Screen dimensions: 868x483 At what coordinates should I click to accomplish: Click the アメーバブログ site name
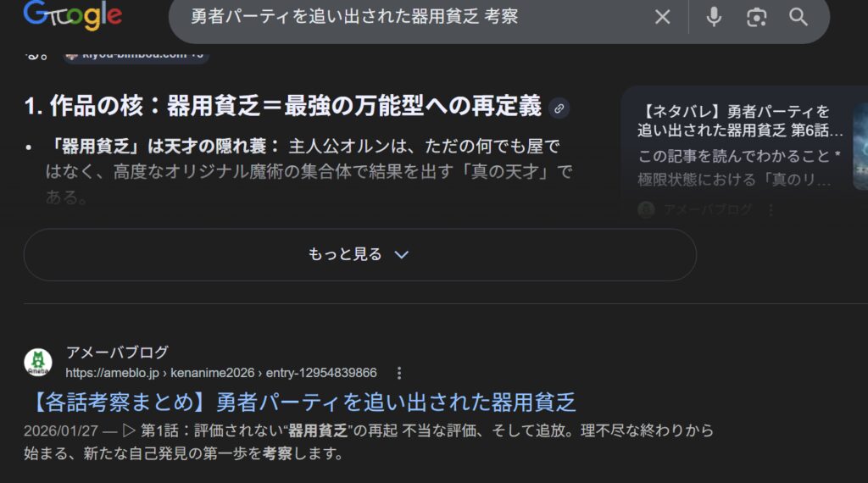click(x=117, y=352)
